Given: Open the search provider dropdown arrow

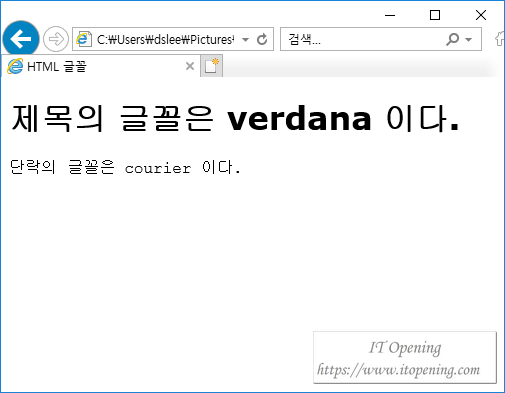Looking at the screenshot, I should [469, 40].
